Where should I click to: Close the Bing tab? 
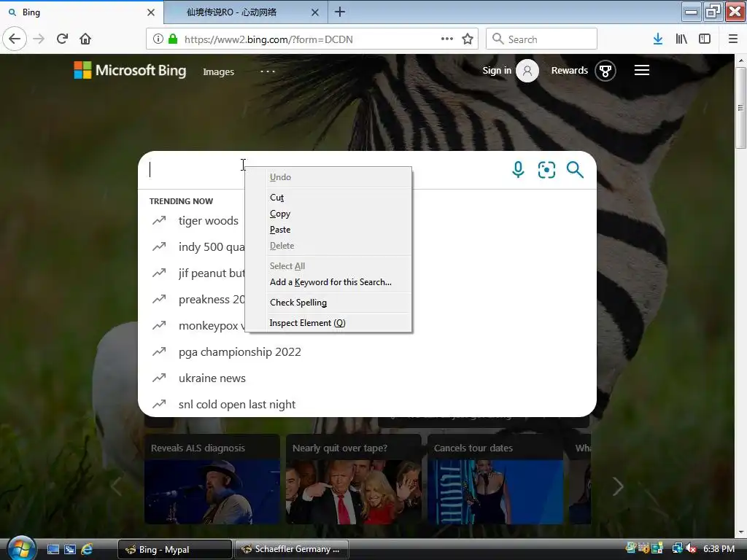pyautogui.click(x=151, y=12)
